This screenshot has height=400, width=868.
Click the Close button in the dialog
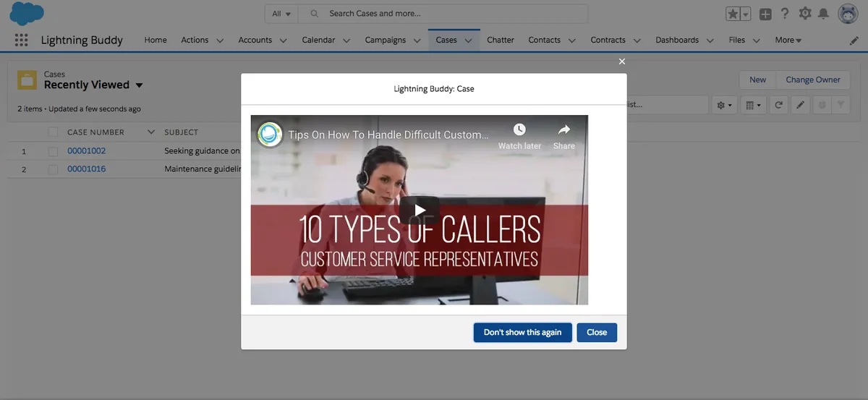tap(597, 333)
